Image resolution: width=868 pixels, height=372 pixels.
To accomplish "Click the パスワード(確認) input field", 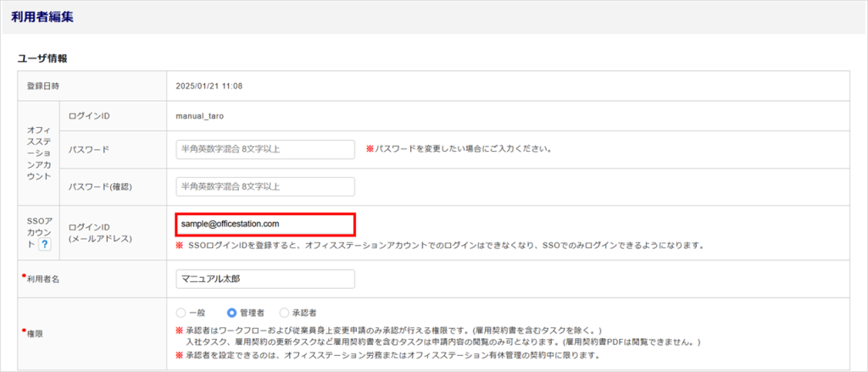I will [x=264, y=186].
